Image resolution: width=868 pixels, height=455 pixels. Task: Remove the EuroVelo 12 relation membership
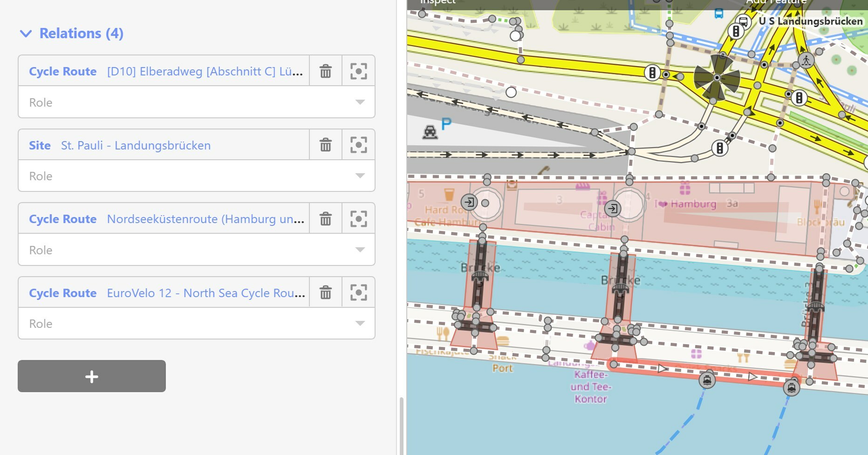326,293
